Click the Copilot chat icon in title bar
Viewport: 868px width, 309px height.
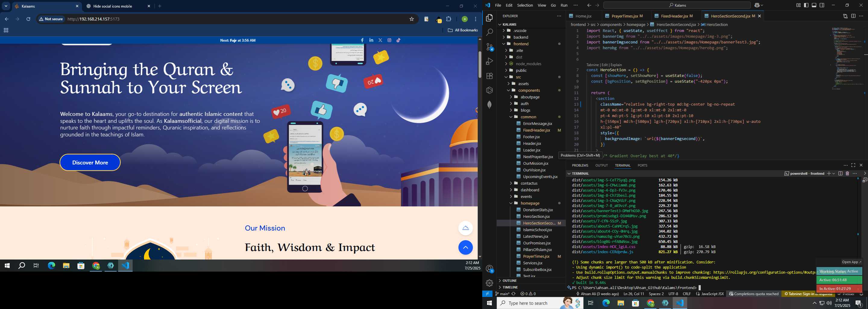pyautogui.click(x=757, y=5)
